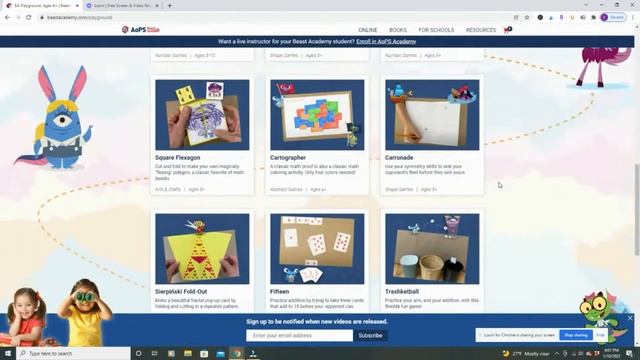Click the dark round extension icon left of the puzzle icon
The height and width of the screenshot is (360, 640).
click(x=583, y=18)
